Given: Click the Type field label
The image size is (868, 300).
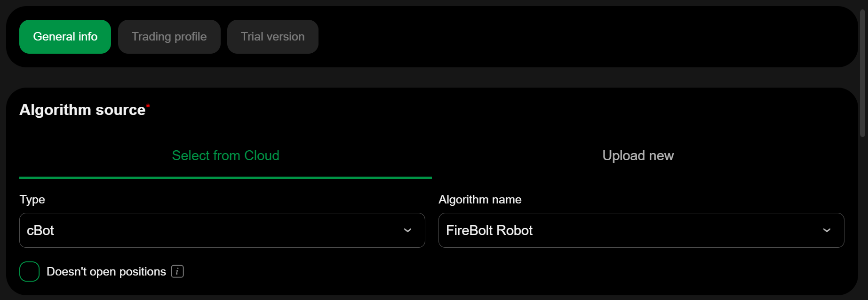Looking at the screenshot, I should (32, 200).
